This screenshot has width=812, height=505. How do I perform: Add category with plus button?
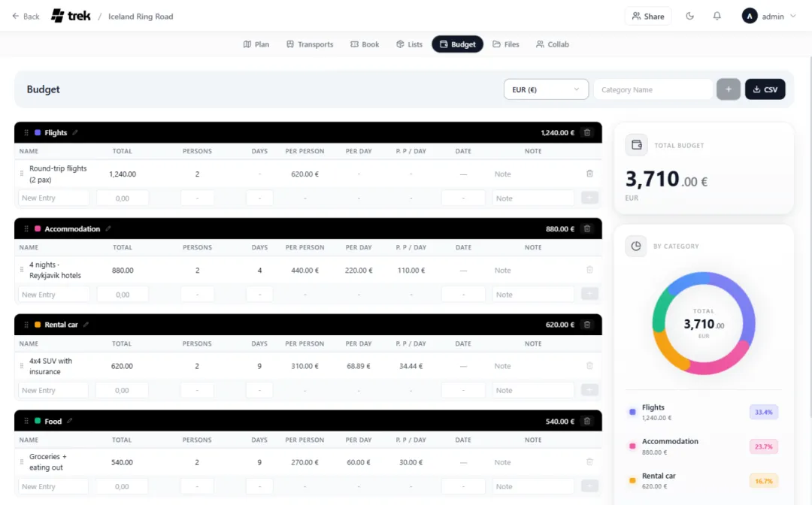[728, 89]
